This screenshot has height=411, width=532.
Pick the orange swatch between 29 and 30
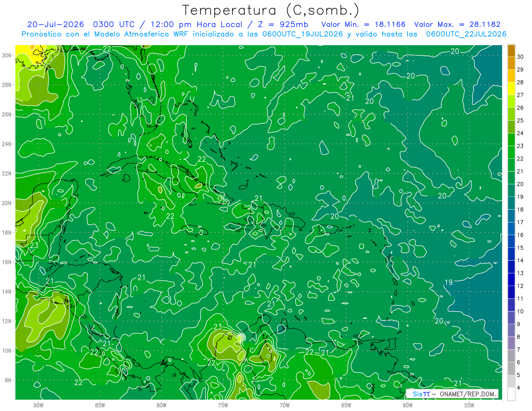(511, 63)
